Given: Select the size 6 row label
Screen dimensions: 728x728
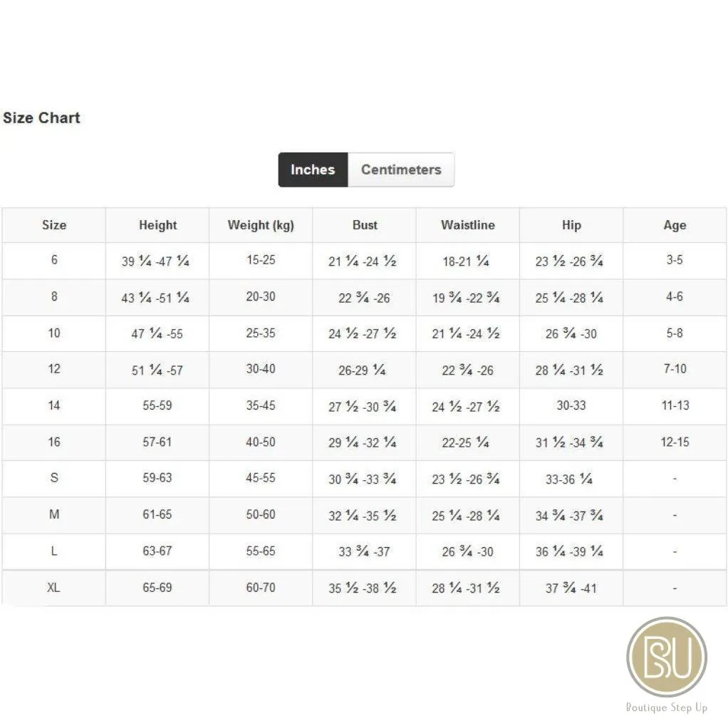Looking at the screenshot, I should 54,260.
